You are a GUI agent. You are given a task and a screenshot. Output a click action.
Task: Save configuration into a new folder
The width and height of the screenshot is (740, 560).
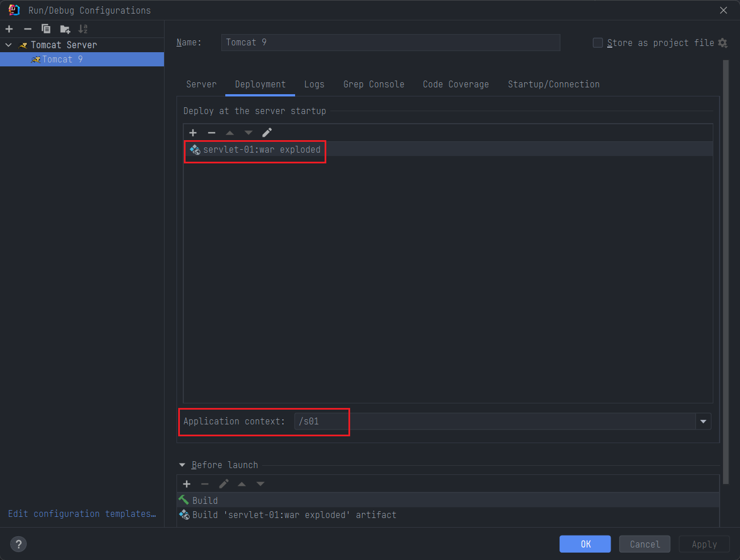pyautogui.click(x=65, y=29)
